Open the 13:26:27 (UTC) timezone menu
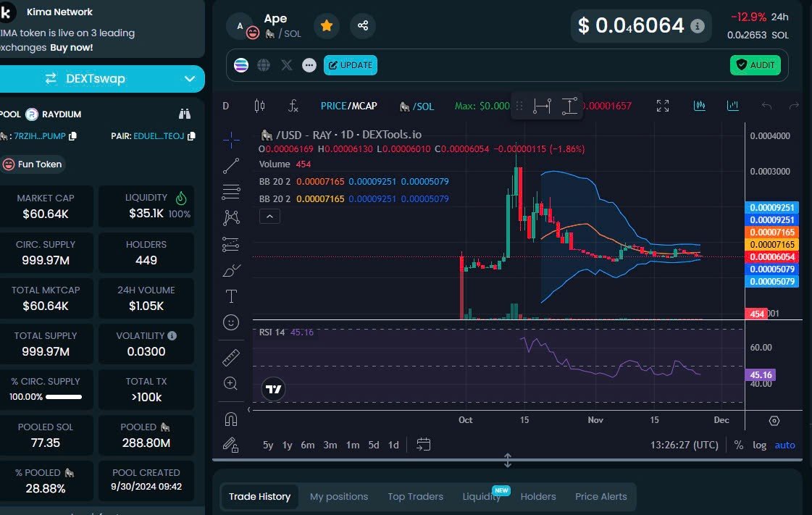The width and height of the screenshot is (812, 515). 684,445
